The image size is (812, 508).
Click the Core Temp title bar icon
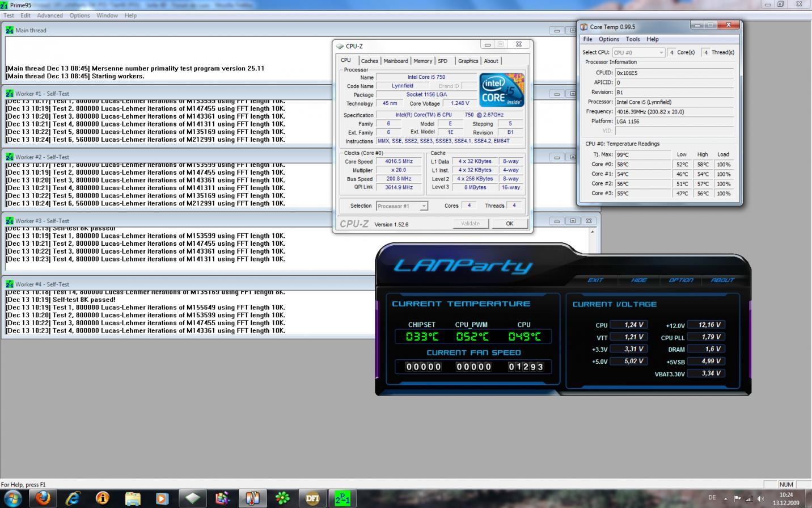[x=583, y=27]
